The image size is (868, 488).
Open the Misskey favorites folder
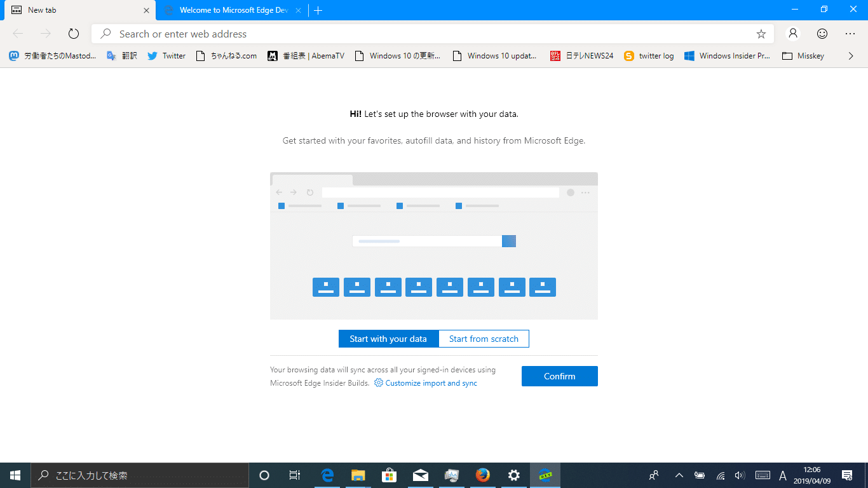tap(803, 56)
